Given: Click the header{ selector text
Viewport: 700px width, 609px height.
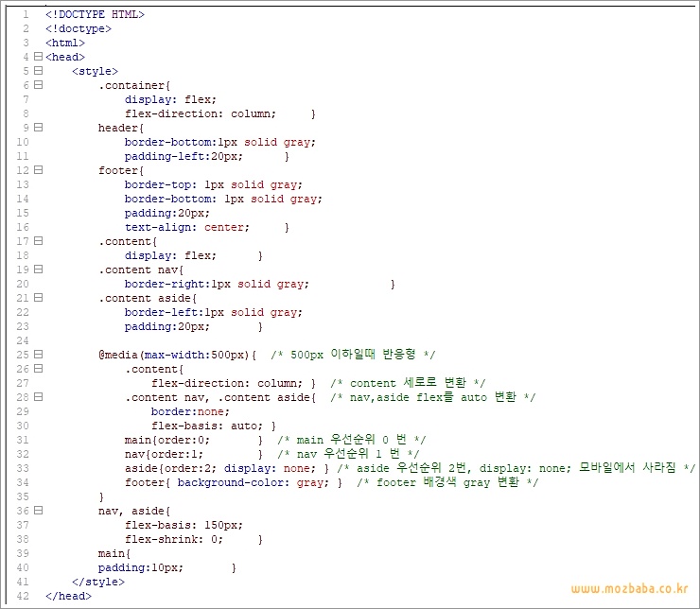Looking at the screenshot, I should tap(121, 128).
